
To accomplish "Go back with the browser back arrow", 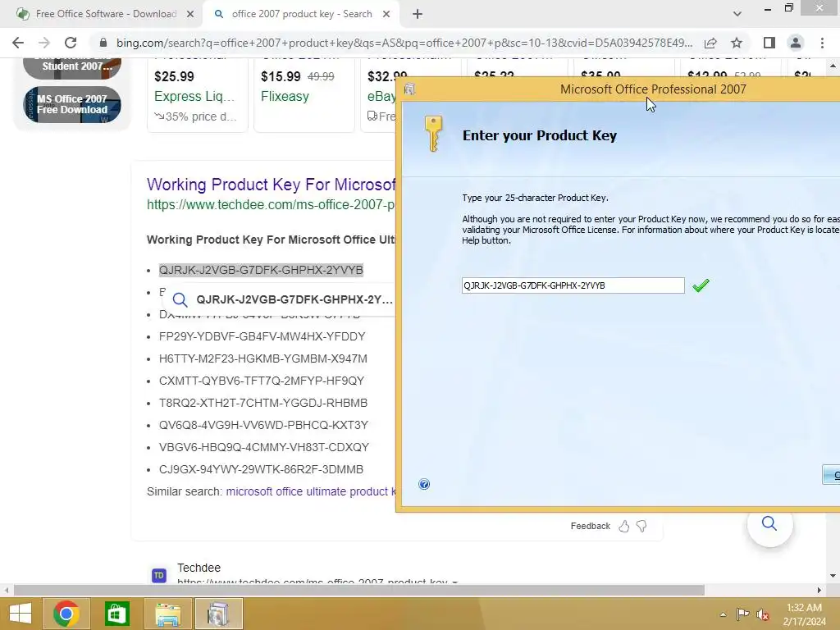I will (x=18, y=43).
